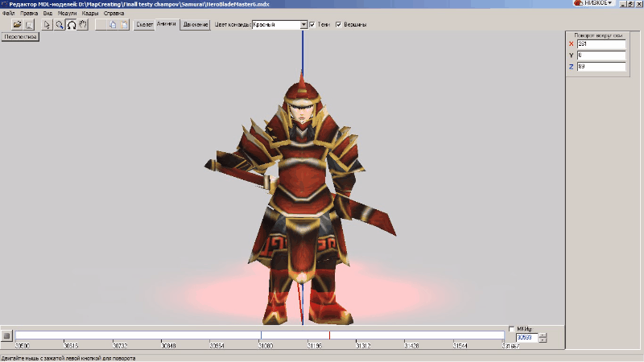Select the arrow pointer tool
Screen dimensions: 644x362
coord(47,25)
